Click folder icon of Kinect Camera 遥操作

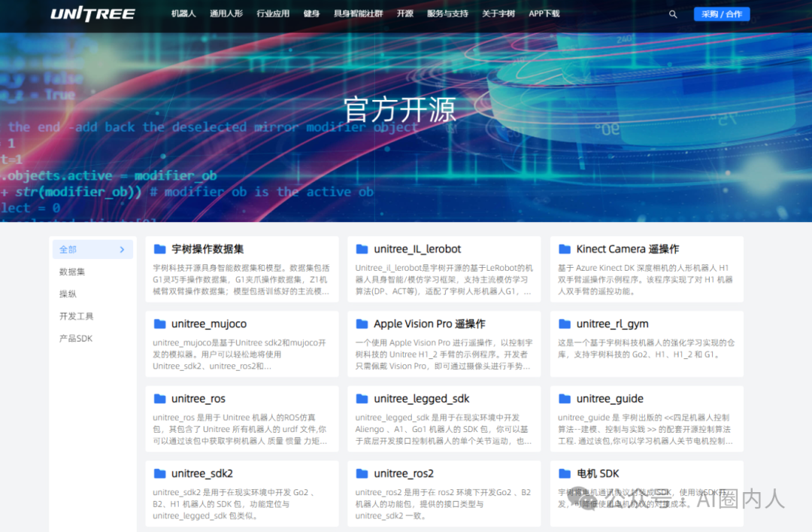pyautogui.click(x=565, y=249)
